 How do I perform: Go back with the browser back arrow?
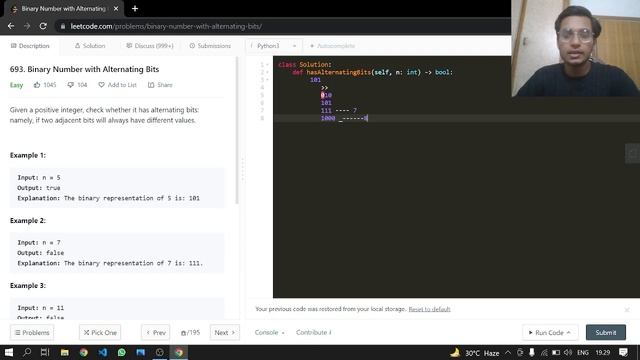(11, 26)
